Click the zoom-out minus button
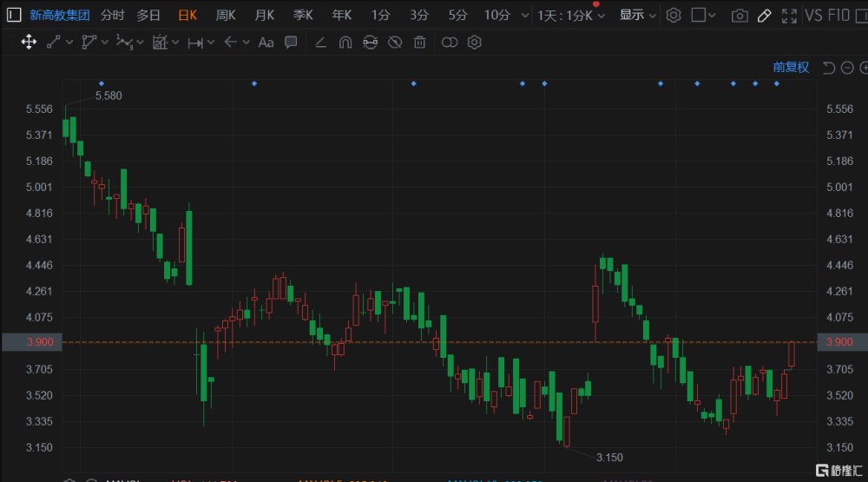This screenshot has width=868, height=482. [x=847, y=68]
